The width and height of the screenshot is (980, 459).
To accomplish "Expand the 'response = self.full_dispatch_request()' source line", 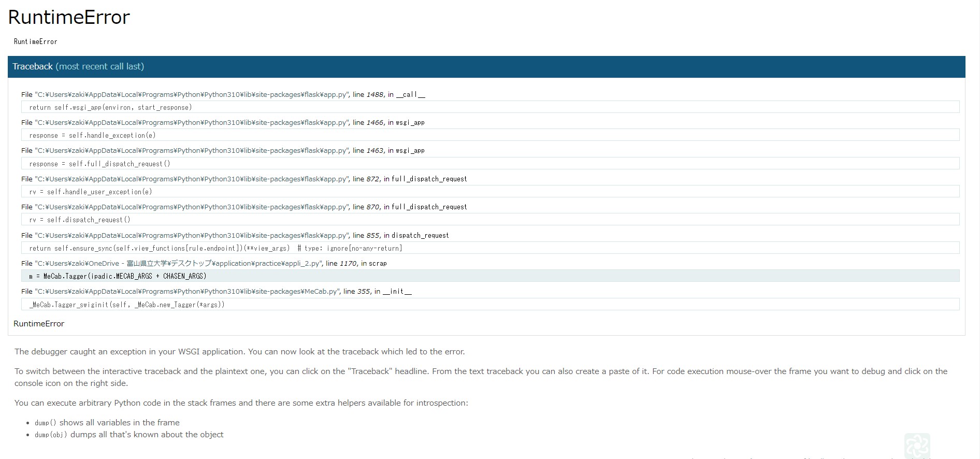I will pyautogui.click(x=99, y=164).
